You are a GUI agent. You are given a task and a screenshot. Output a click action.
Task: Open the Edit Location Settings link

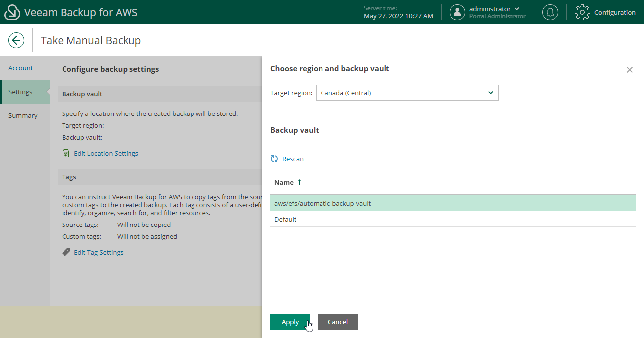pyautogui.click(x=106, y=154)
